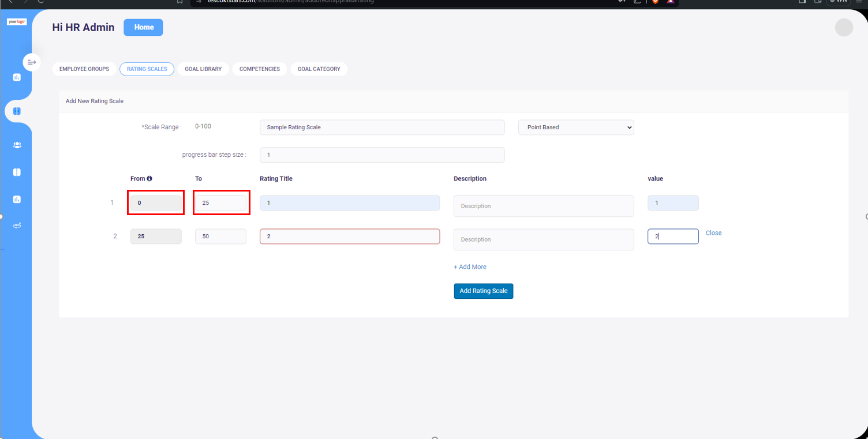Click row 2 Description field
The height and width of the screenshot is (439, 868).
pos(544,239)
